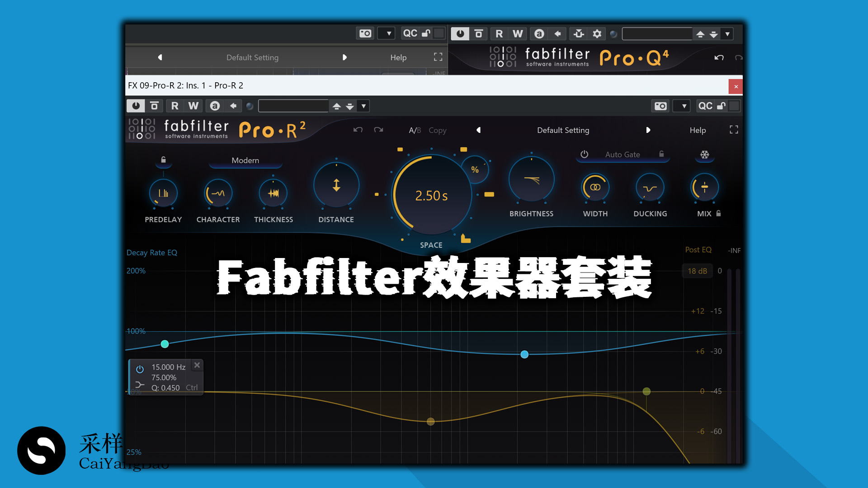Image resolution: width=868 pixels, height=488 pixels.
Task: Toggle Pro-R 2 plugin bypass power button
Action: (136, 106)
